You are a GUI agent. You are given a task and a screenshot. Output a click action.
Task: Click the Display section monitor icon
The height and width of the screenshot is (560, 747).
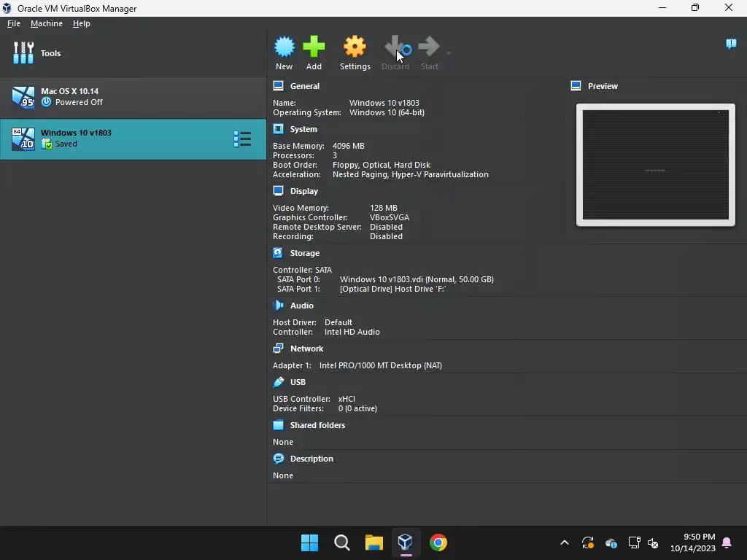pyautogui.click(x=278, y=190)
